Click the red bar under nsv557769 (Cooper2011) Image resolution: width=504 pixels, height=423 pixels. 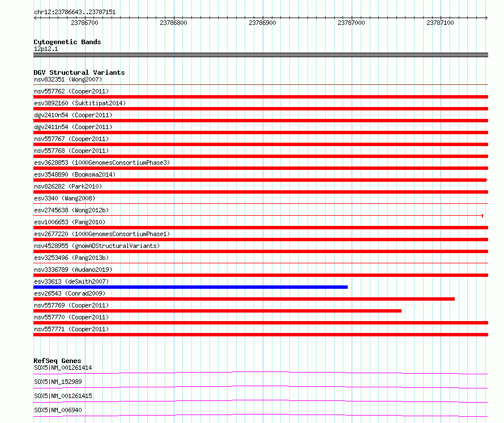click(x=217, y=311)
